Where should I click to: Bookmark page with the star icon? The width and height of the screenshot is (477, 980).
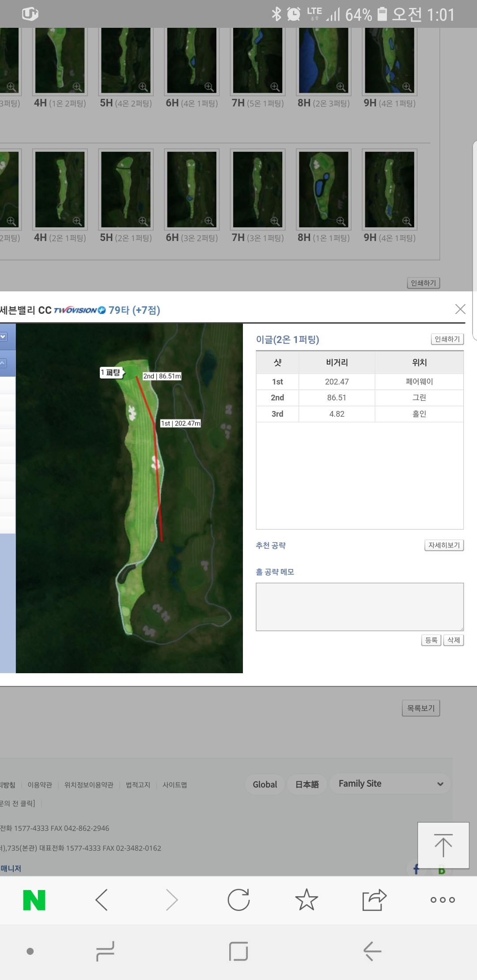pos(307,900)
